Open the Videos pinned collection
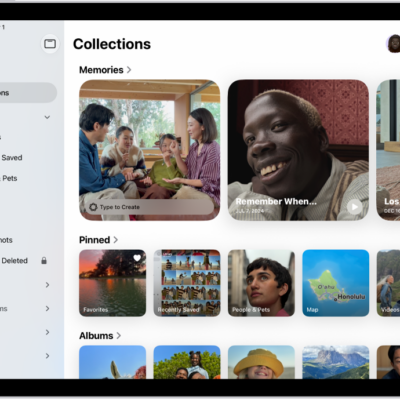The image size is (400, 400). (x=388, y=283)
